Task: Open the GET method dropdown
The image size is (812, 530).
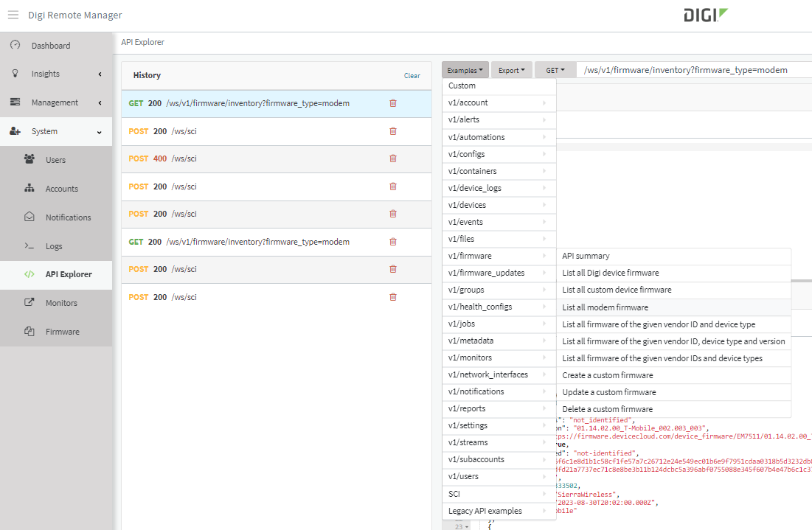Action: (555, 70)
